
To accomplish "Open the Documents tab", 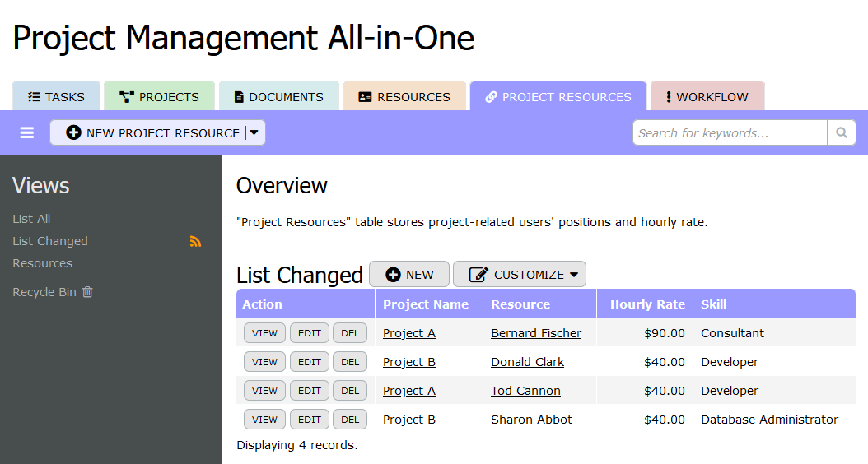I will pos(278,96).
